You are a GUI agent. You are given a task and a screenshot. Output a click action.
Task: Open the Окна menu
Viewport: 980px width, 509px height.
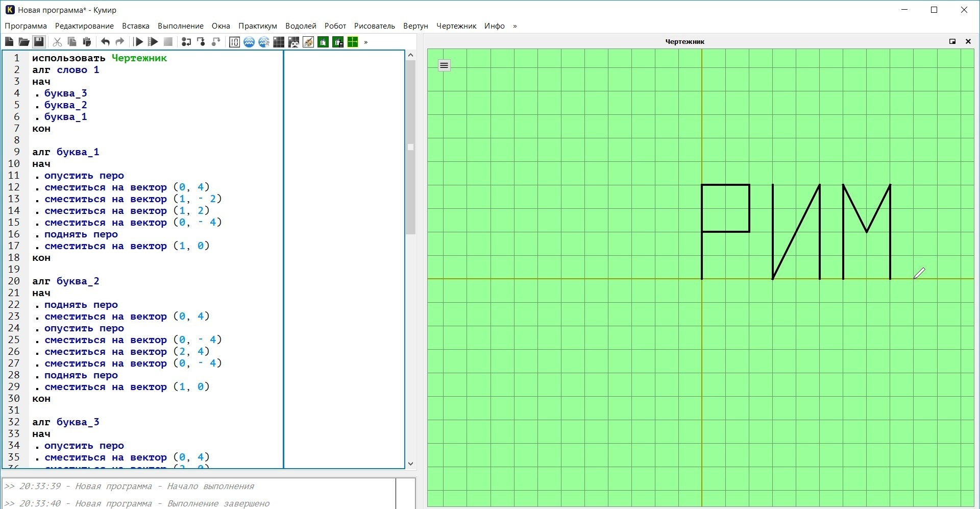coord(221,26)
